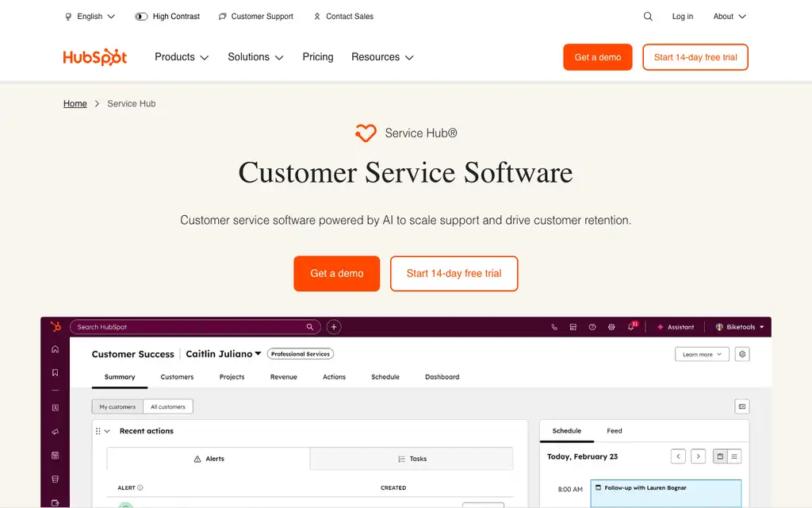
Task: Expand the About menu
Action: [730, 17]
